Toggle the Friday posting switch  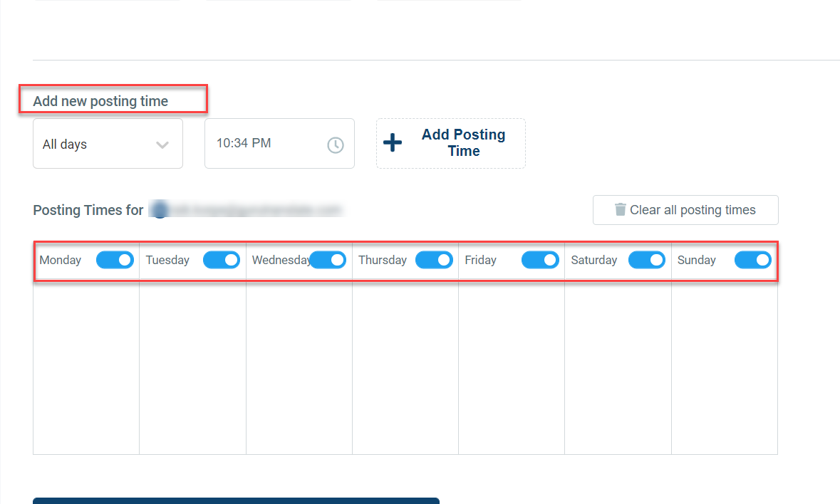pyautogui.click(x=540, y=260)
